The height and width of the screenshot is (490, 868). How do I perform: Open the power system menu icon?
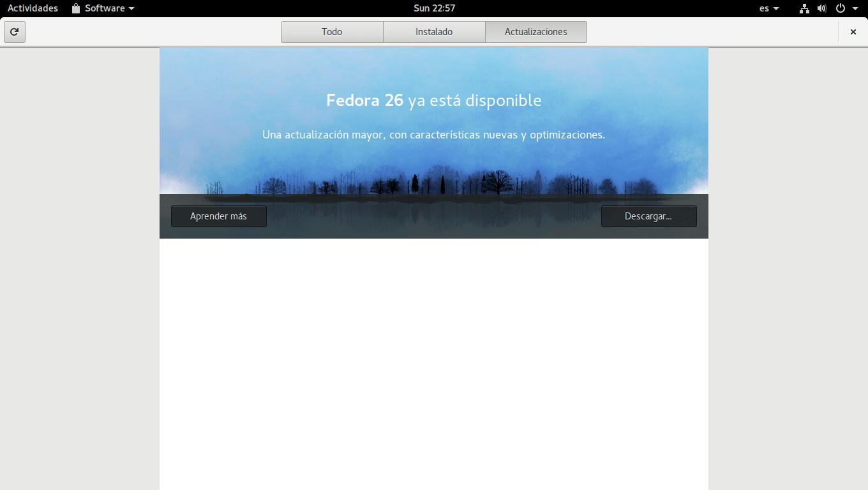coord(841,9)
